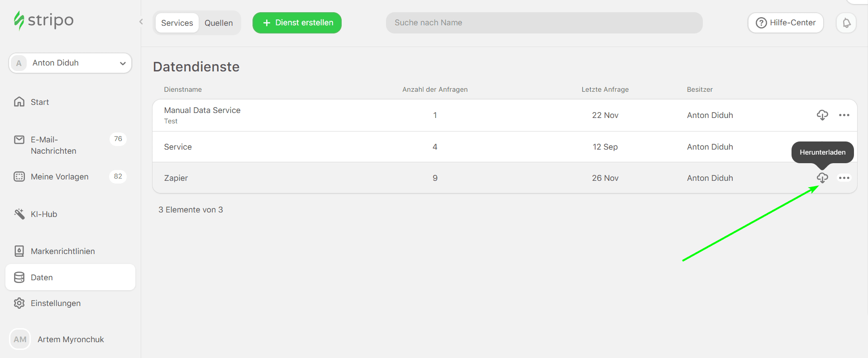Image resolution: width=868 pixels, height=358 pixels.
Task: Open the Hilfe-Center
Action: click(786, 23)
